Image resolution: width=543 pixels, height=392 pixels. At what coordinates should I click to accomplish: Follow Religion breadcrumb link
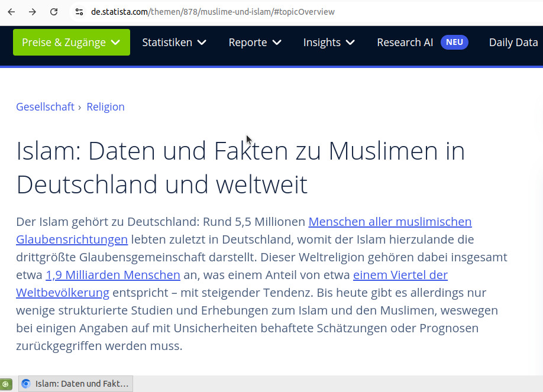tap(105, 106)
